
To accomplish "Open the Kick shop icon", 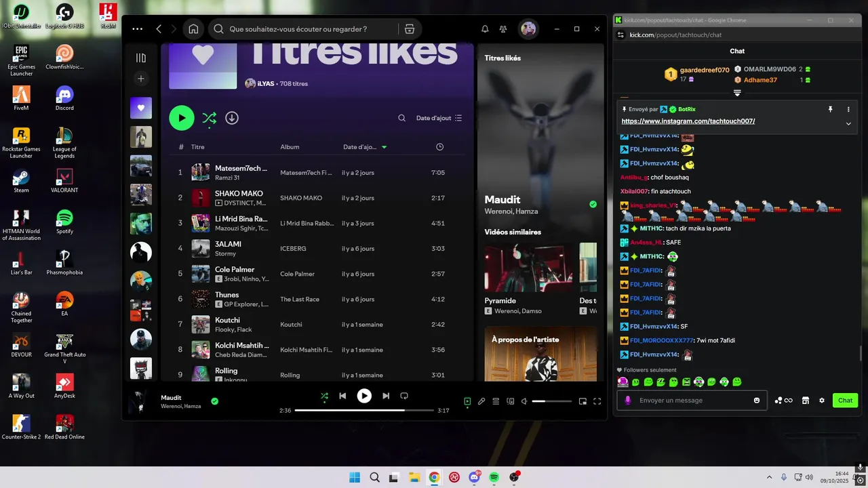I will pyautogui.click(x=805, y=401).
